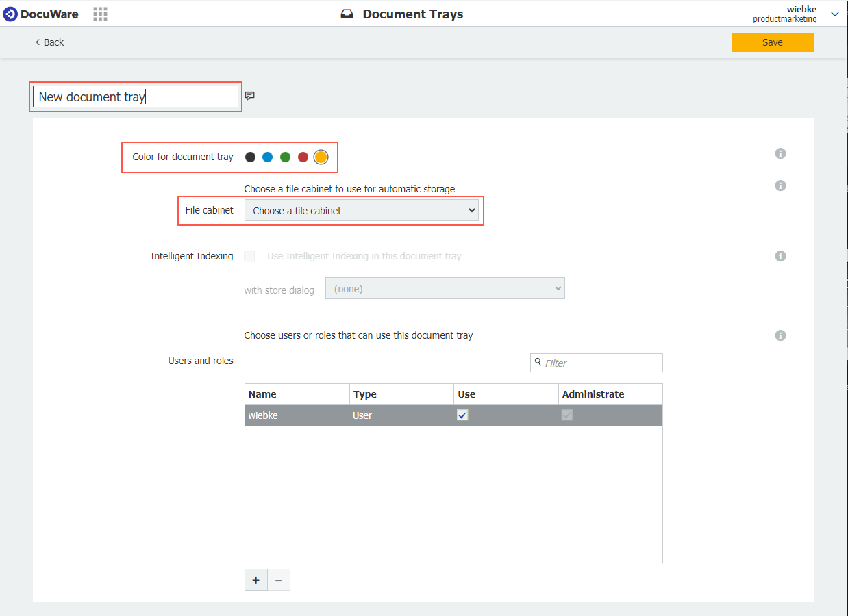Click the DocuWare logo
Viewport: 848px width, 616px height.
[x=41, y=14]
